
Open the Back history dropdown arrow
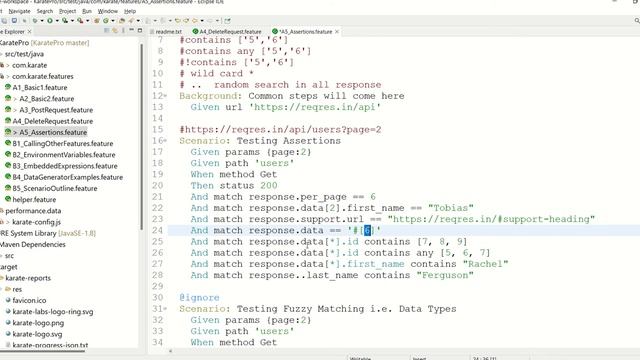pyautogui.click(x=202, y=20)
